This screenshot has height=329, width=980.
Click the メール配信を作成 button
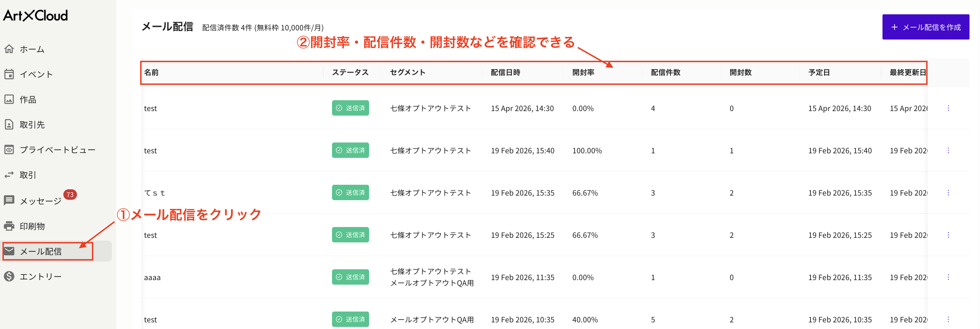925,27
